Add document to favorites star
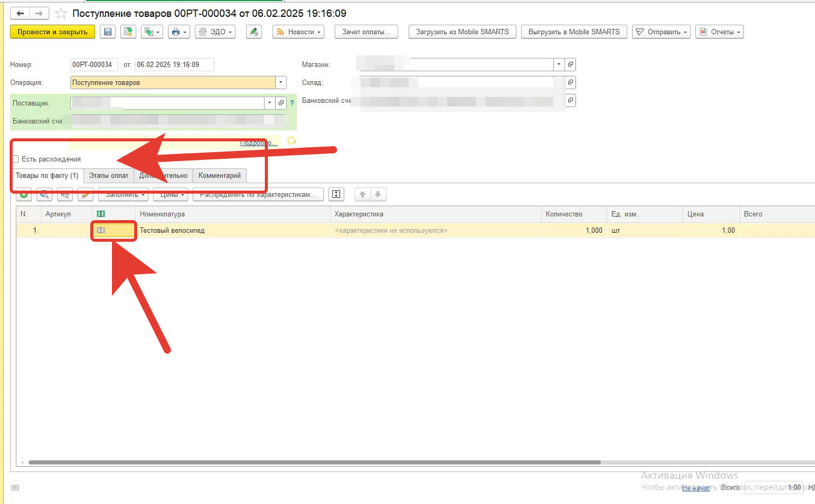 [x=61, y=13]
